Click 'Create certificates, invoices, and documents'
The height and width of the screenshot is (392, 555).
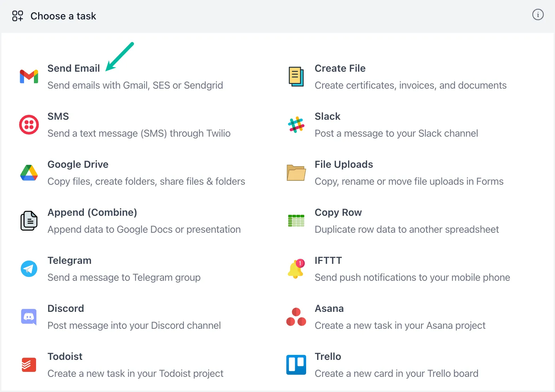click(411, 85)
